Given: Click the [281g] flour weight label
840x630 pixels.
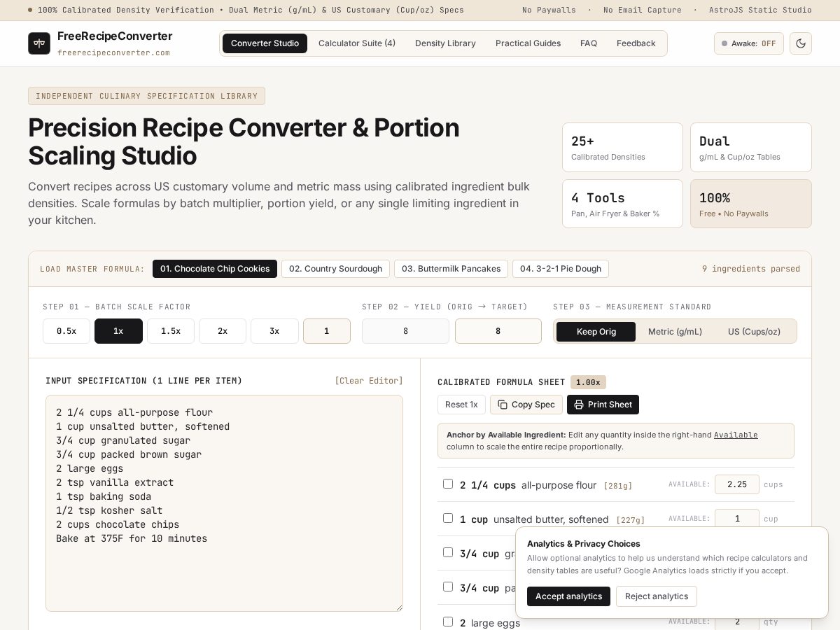Looking at the screenshot, I should (x=618, y=485).
